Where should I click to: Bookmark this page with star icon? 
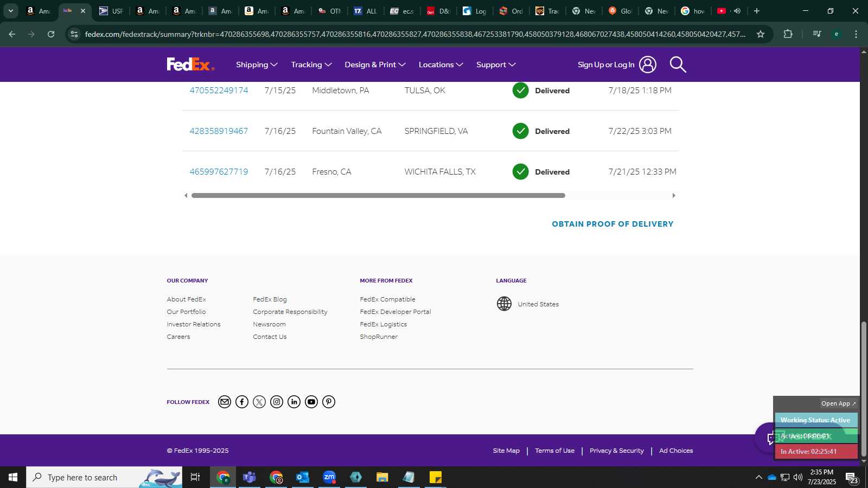pyautogui.click(x=761, y=34)
